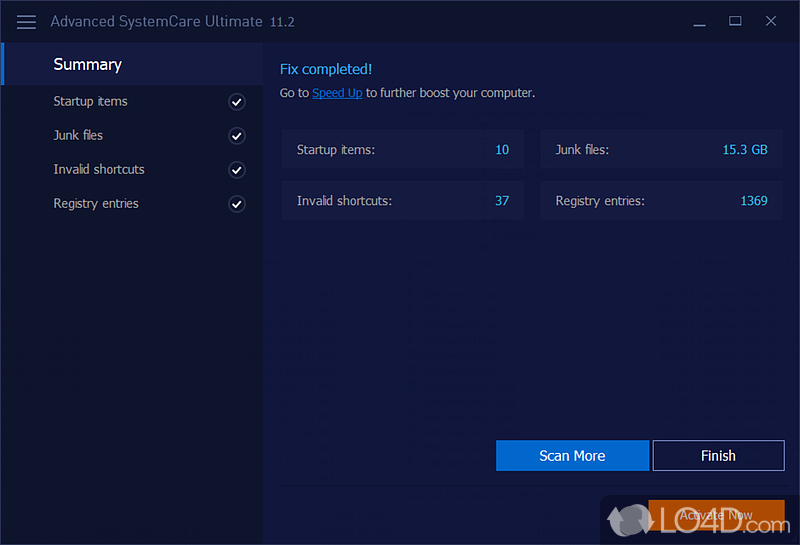800x545 pixels.
Task: Click the checkmark icon beside Registry entries
Action: click(x=237, y=204)
